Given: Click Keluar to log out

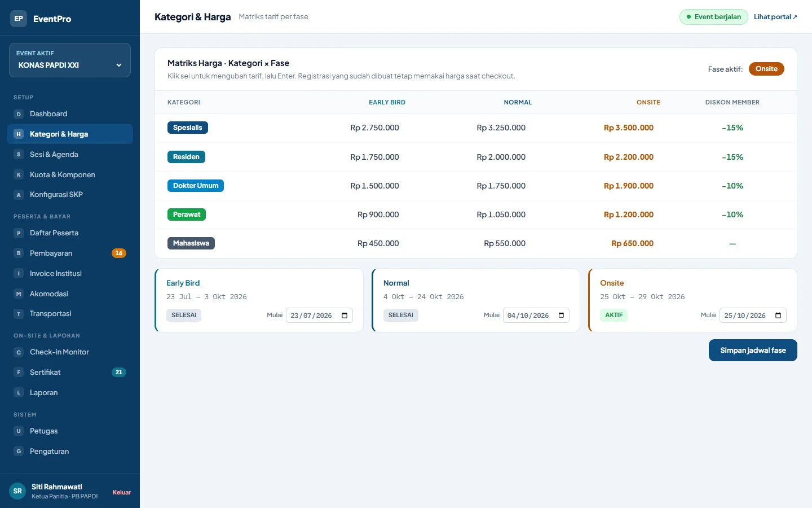Looking at the screenshot, I should (121, 492).
